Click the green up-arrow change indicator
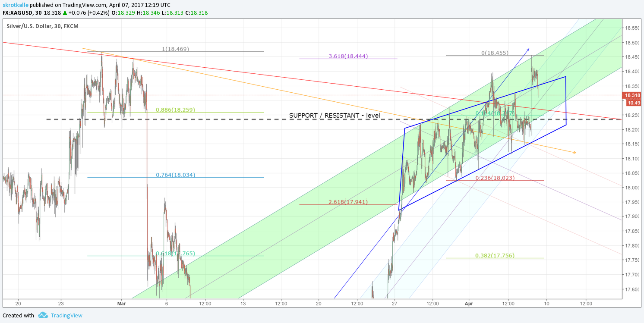The width and height of the screenshot is (644, 323). click(64, 13)
